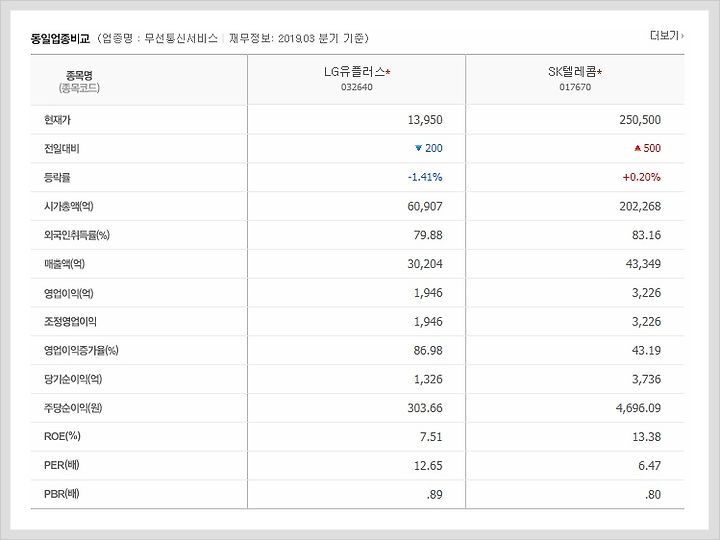Select the 시가총액(억) row label
Image resolution: width=720 pixels, height=540 pixels.
click(x=68, y=206)
